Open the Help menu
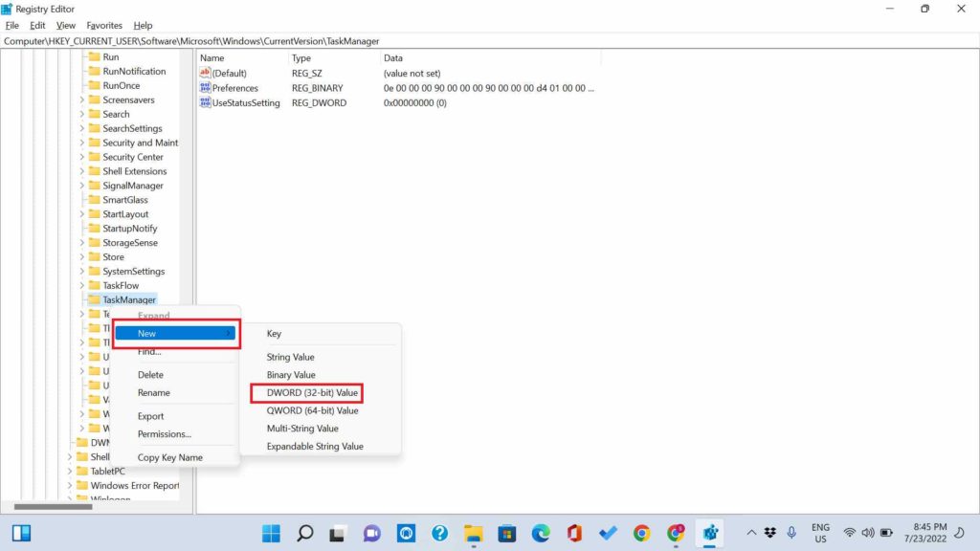The width and height of the screenshot is (980, 551). [x=143, y=26]
